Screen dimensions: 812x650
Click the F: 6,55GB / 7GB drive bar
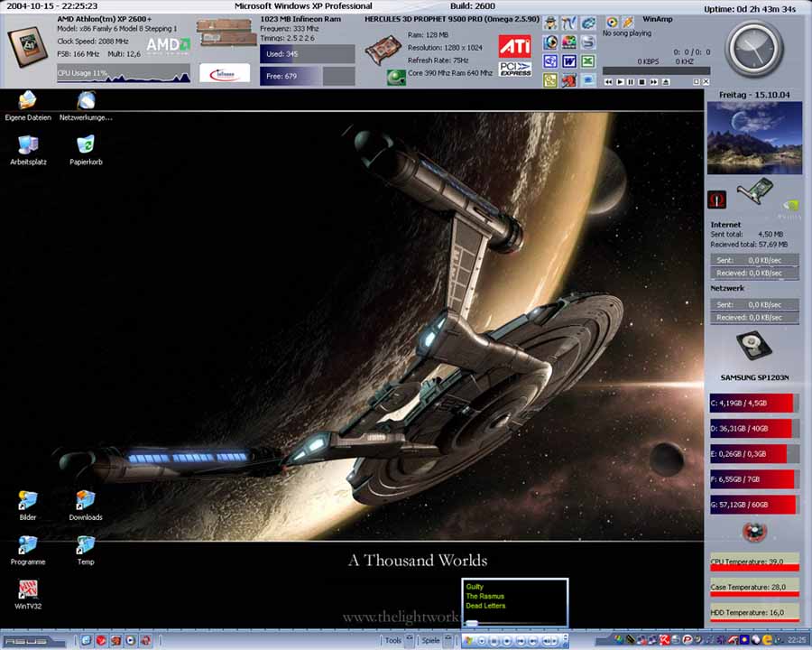[x=754, y=479]
